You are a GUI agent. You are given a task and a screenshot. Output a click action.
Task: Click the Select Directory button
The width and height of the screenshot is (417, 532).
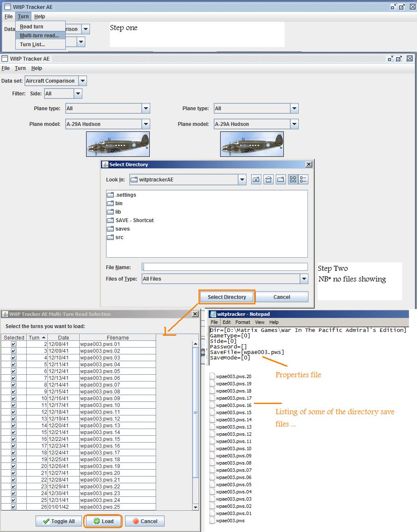(227, 297)
